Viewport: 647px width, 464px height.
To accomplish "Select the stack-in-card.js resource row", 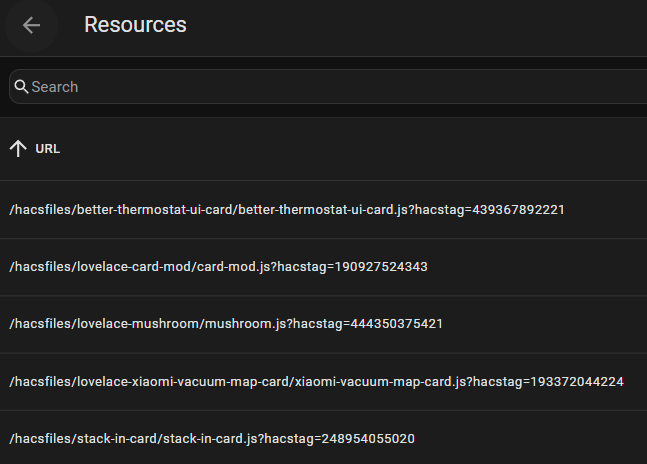I will pos(324,438).
